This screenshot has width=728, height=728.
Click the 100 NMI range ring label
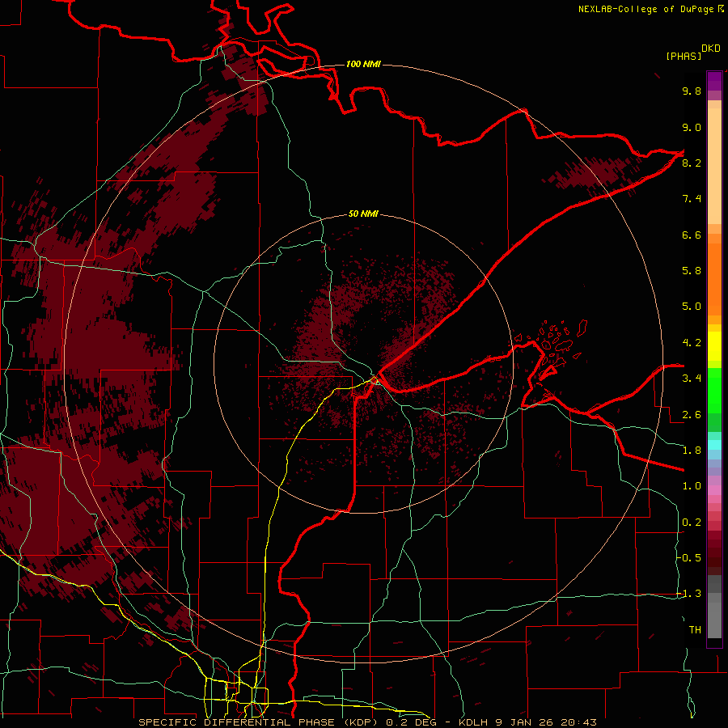coord(363,64)
